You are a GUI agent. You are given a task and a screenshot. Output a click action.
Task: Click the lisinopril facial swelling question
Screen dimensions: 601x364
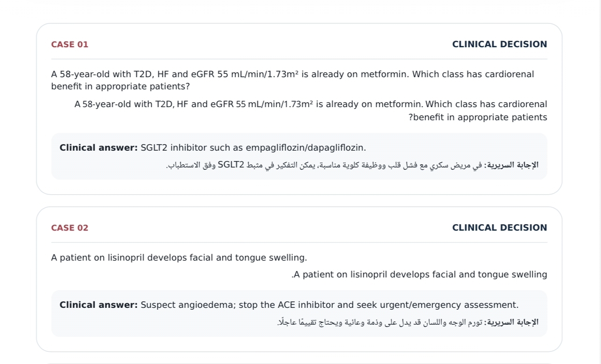click(179, 258)
